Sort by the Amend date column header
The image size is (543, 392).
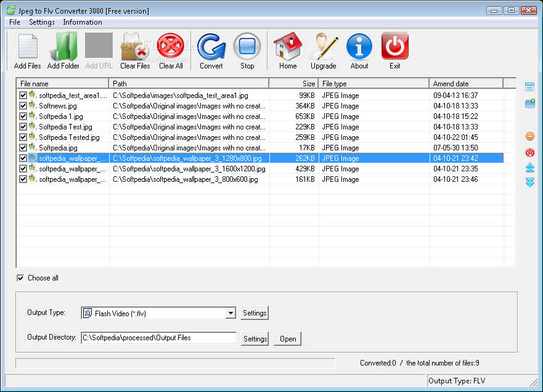tap(467, 84)
